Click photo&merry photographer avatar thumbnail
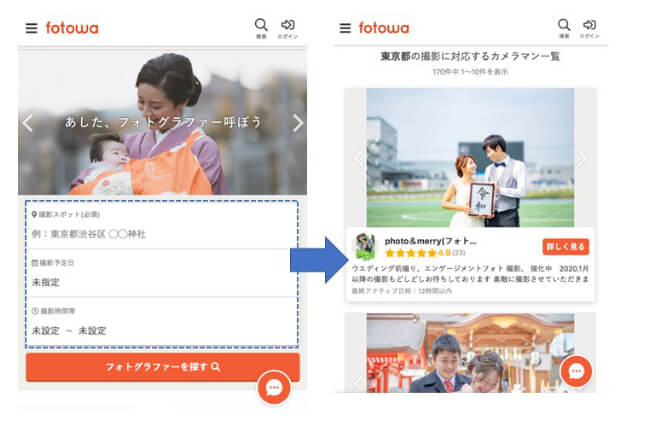The image size is (663, 427). click(x=366, y=246)
